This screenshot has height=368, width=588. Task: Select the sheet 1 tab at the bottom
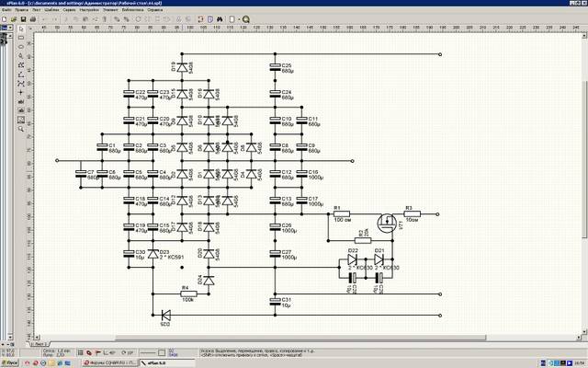click(39, 344)
